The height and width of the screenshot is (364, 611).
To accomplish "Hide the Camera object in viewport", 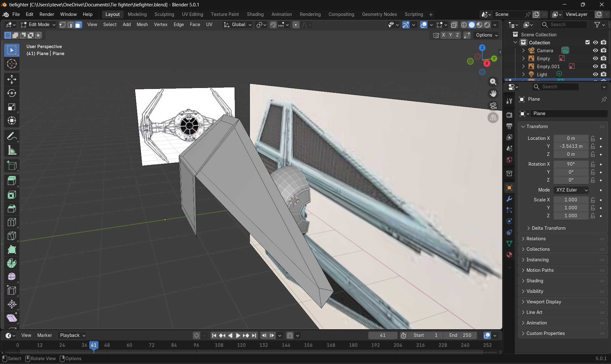I will pos(595,50).
